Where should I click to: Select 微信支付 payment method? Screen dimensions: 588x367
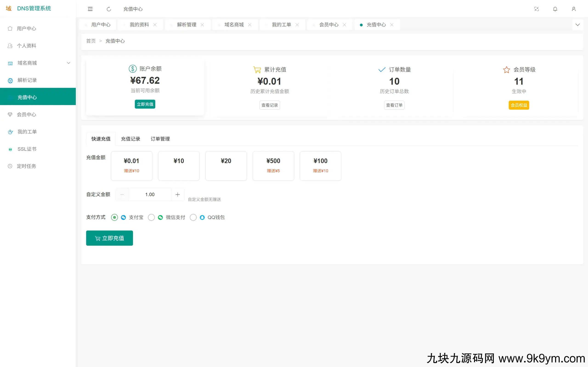pyautogui.click(x=151, y=217)
